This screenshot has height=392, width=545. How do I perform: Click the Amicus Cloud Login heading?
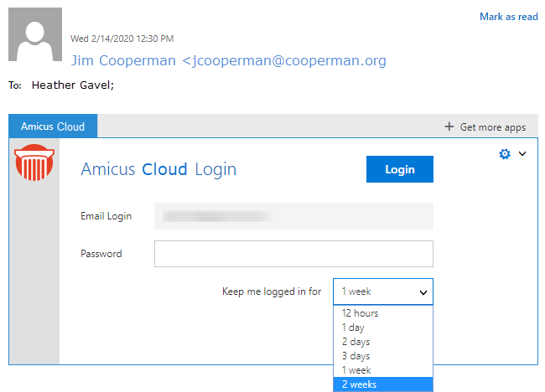tap(158, 169)
